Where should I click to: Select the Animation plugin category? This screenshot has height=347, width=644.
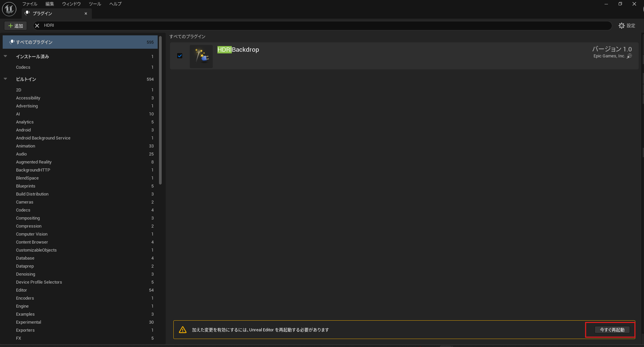(x=26, y=146)
